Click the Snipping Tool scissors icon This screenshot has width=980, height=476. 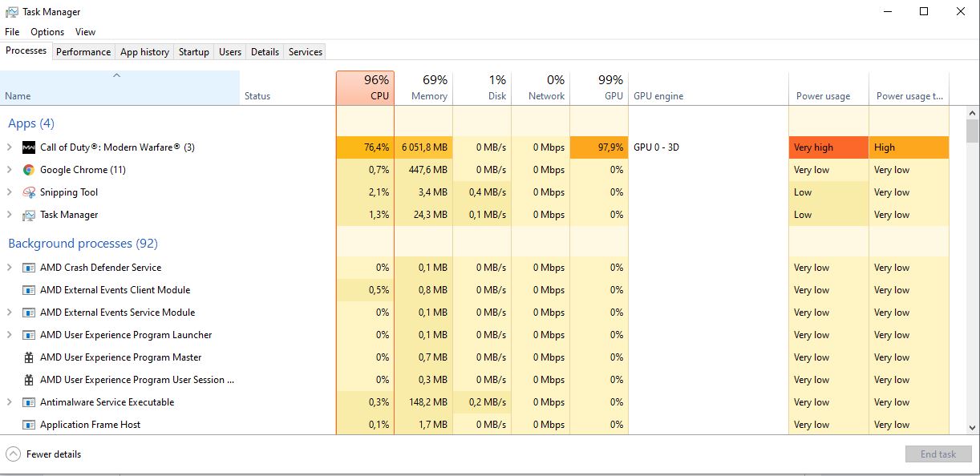coord(29,192)
